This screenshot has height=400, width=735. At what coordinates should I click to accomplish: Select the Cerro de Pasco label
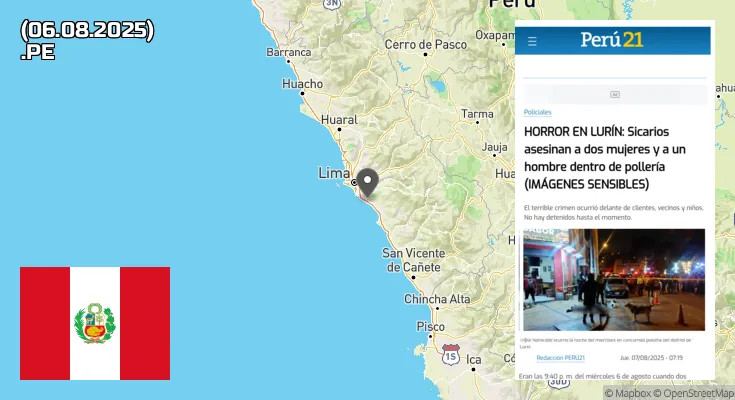tap(426, 45)
